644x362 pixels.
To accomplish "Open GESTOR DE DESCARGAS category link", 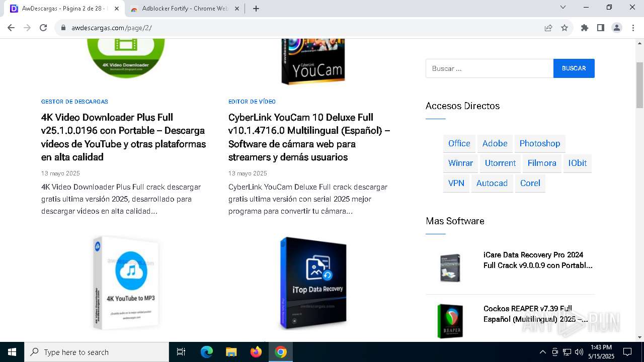I will pyautogui.click(x=74, y=102).
